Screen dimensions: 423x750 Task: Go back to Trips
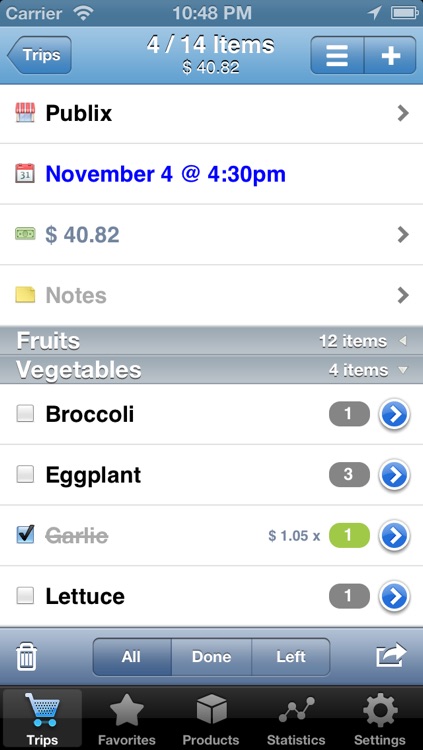click(x=39, y=55)
